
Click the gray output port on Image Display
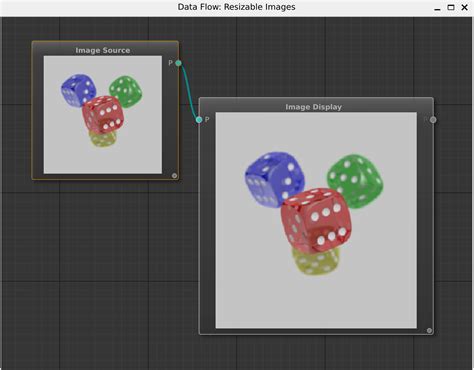click(x=433, y=120)
